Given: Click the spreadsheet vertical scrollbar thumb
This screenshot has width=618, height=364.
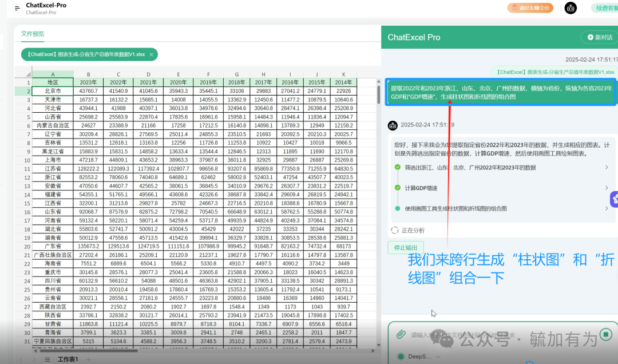Looking at the screenshot, I should (378, 94).
